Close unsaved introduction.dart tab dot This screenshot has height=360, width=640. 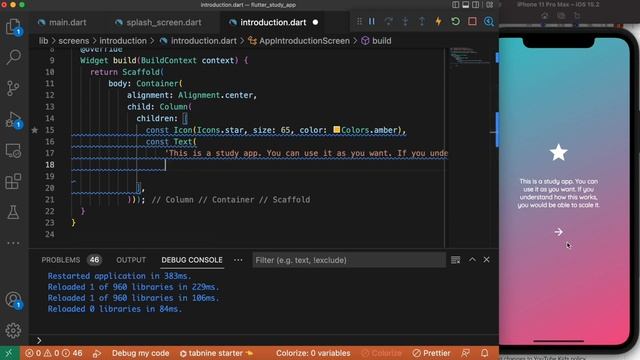point(316,22)
